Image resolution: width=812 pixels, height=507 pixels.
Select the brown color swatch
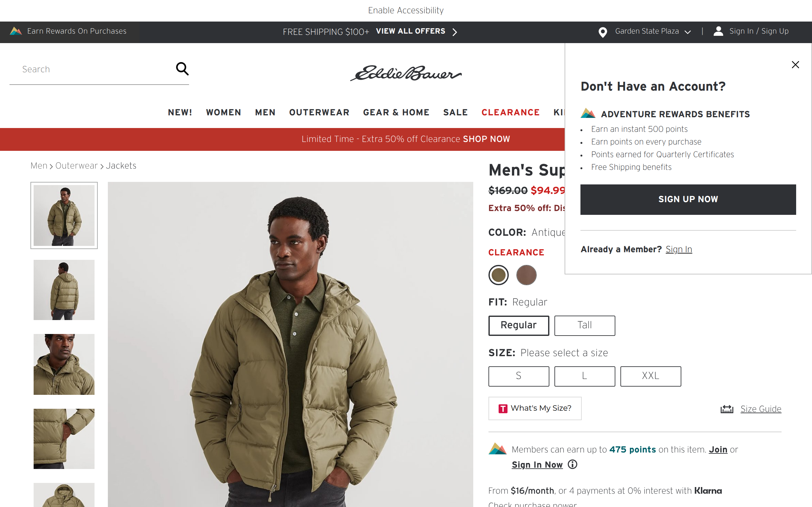526,275
